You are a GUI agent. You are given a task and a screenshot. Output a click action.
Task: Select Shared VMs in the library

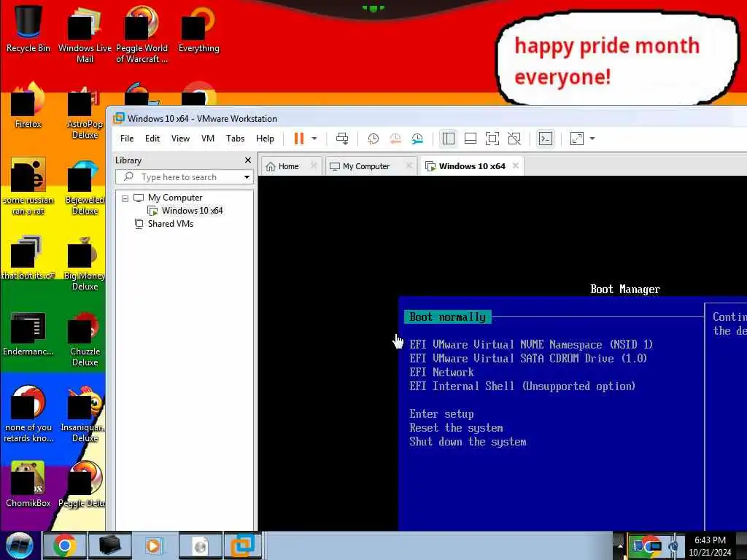[x=170, y=224]
